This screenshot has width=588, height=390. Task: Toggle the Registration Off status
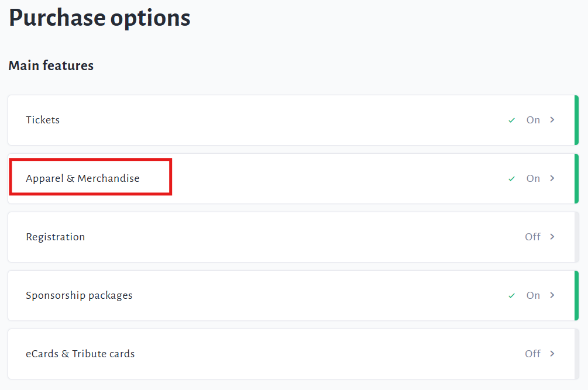pos(532,237)
